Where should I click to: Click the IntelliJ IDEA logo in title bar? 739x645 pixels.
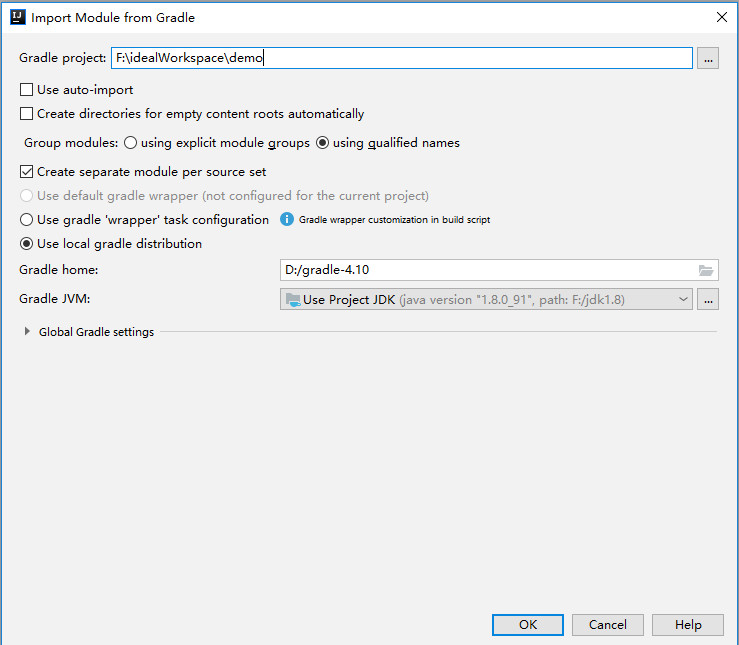tap(18, 17)
